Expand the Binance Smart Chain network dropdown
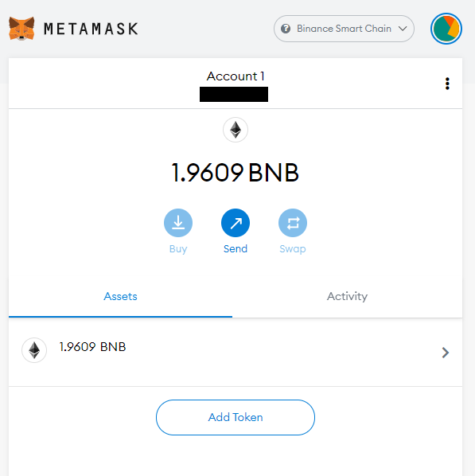This screenshot has width=475, height=476. pyautogui.click(x=344, y=29)
